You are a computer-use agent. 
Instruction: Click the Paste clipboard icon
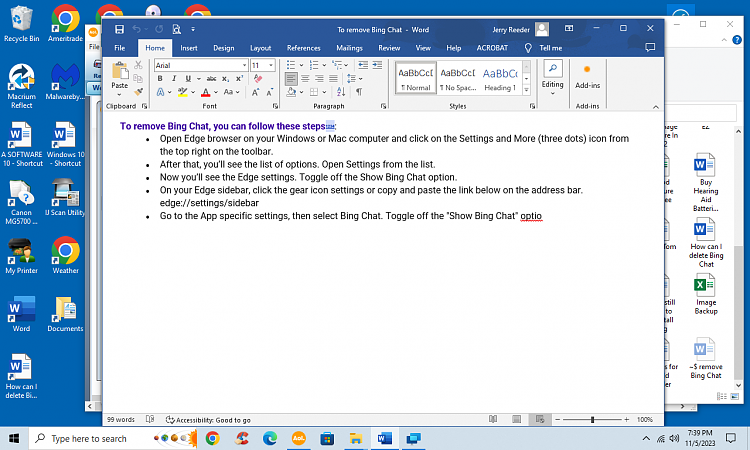(x=120, y=74)
